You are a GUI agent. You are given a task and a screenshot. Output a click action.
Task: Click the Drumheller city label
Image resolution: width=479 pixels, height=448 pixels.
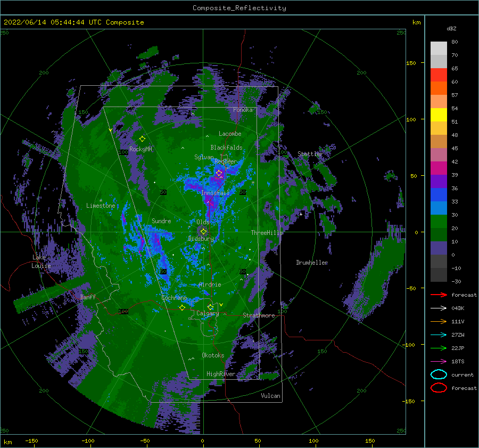312,263
